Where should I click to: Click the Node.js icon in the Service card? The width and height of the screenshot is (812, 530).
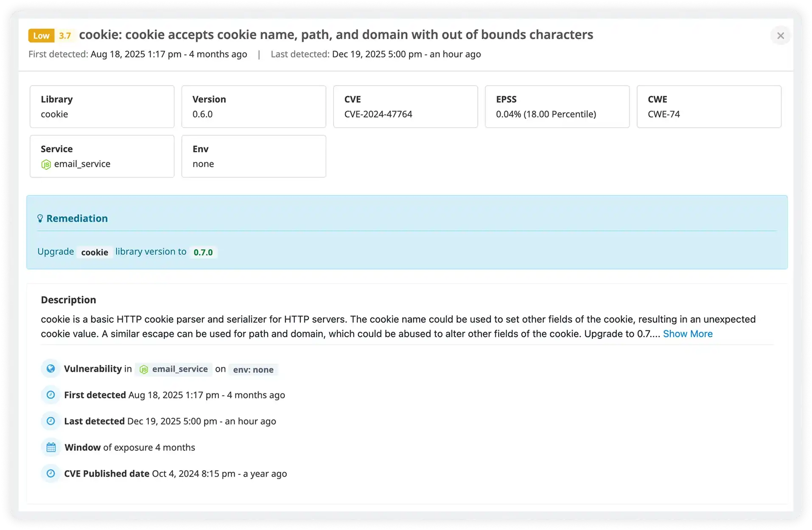pos(46,164)
